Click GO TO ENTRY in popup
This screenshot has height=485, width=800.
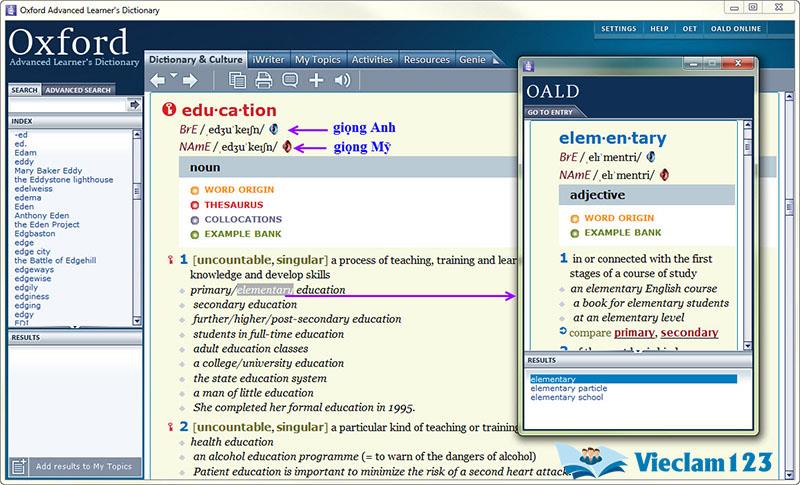pyautogui.click(x=553, y=112)
